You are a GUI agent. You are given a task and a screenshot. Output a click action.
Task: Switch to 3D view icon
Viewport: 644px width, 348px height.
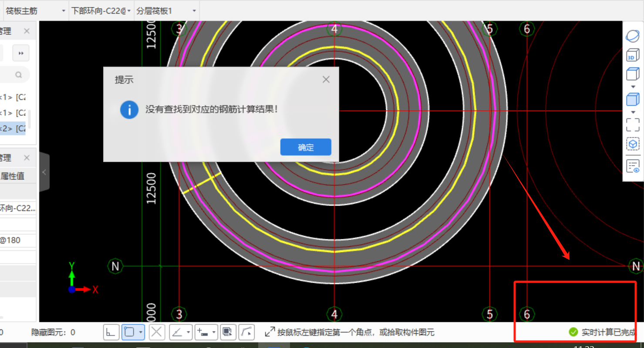632,55
